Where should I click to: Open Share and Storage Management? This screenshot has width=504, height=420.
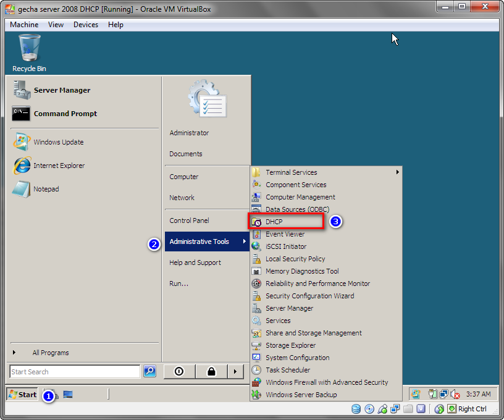(x=326, y=333)
